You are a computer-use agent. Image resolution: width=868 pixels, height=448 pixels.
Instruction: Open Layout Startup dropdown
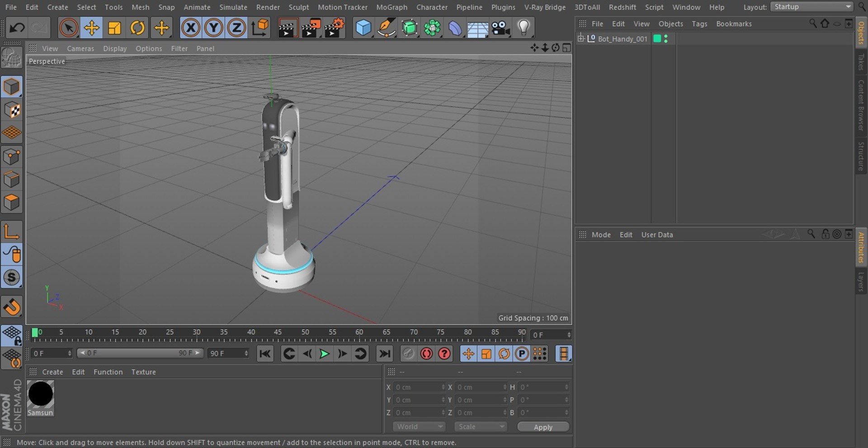(x=812, y=7)
